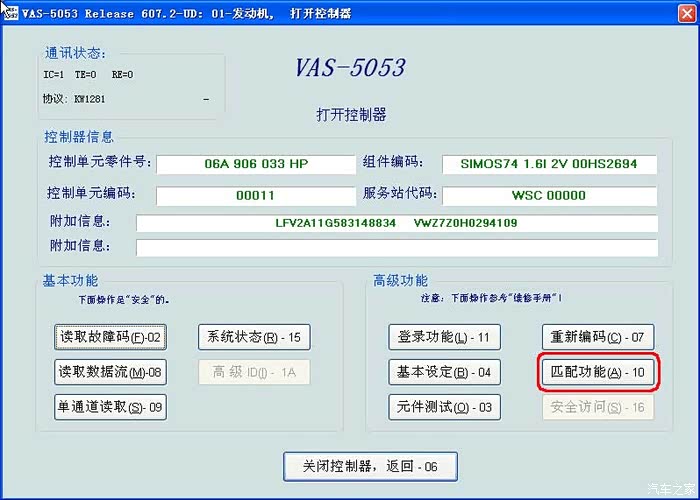This screenshot has height=500, width=700.
Task: Click the greyed-out 高级ID -1A button
Action: (253, 372)
